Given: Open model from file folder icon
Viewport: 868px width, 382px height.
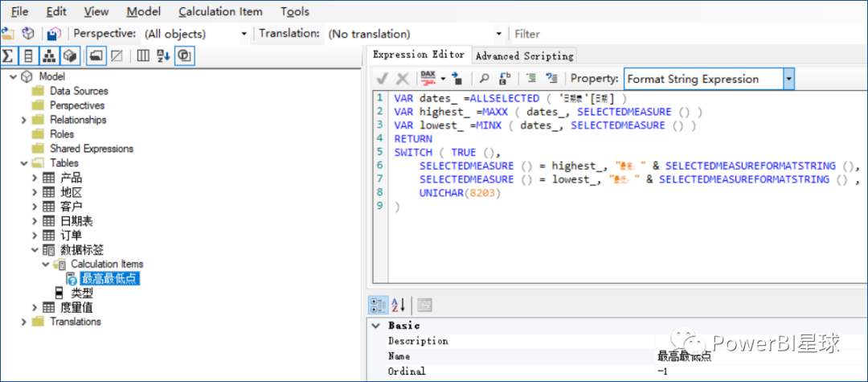Looking at the screenshot, I should (x=8, y=34).
